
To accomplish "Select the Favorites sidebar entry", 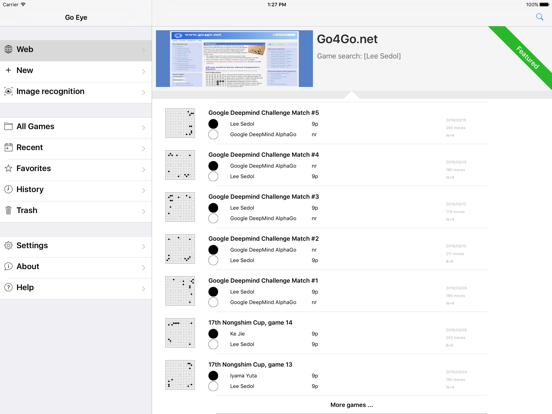I will click(x=76, y=170).
